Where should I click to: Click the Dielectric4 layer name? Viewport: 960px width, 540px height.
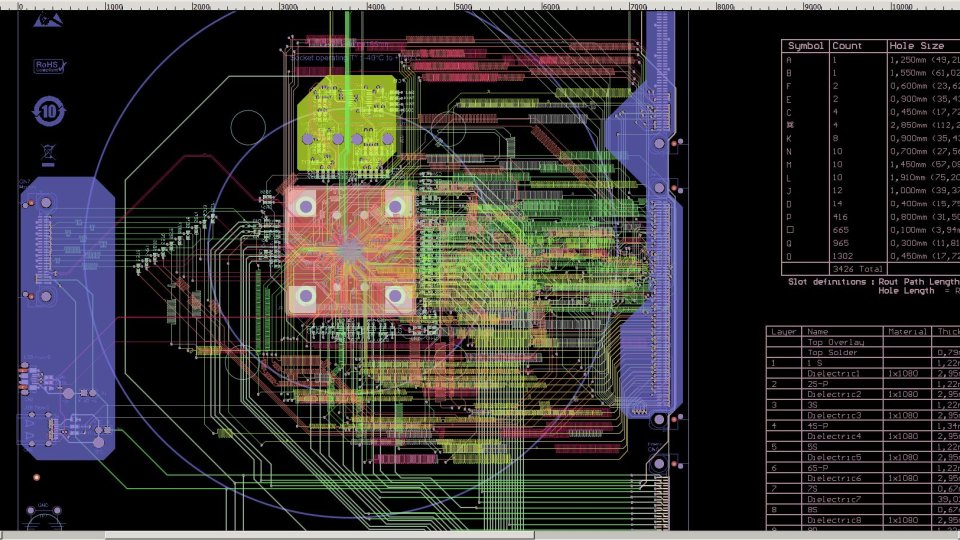[833, 437]
